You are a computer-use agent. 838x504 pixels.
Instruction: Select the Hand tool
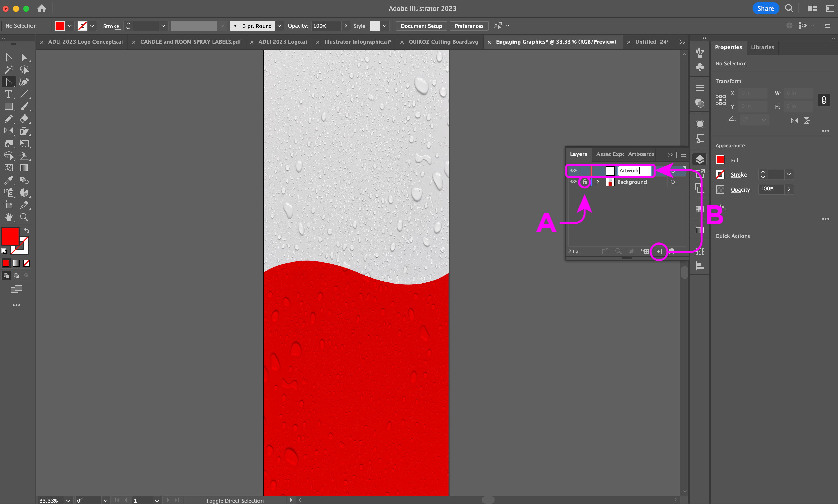click(8, 217)
